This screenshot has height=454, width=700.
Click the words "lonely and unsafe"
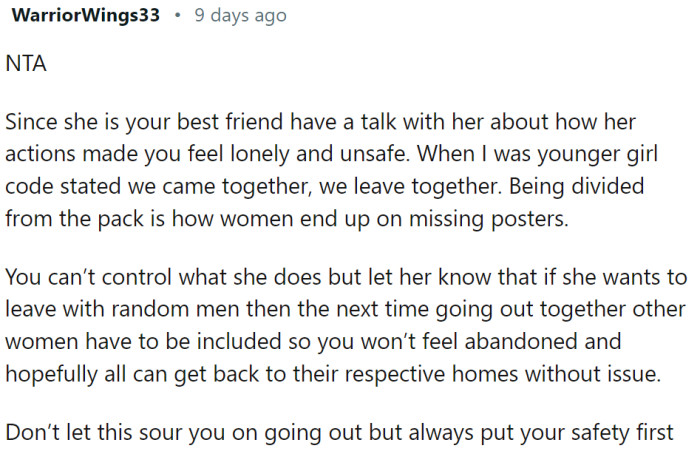[320, 154]
